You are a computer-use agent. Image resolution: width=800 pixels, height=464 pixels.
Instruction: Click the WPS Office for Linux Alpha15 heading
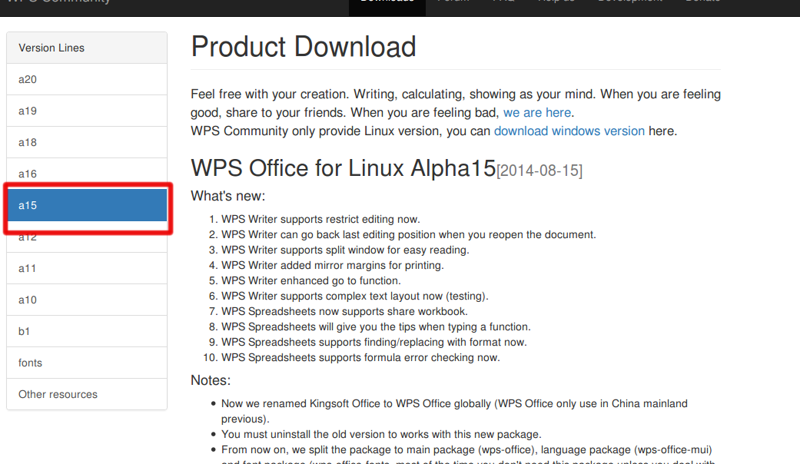click(343, 167)
